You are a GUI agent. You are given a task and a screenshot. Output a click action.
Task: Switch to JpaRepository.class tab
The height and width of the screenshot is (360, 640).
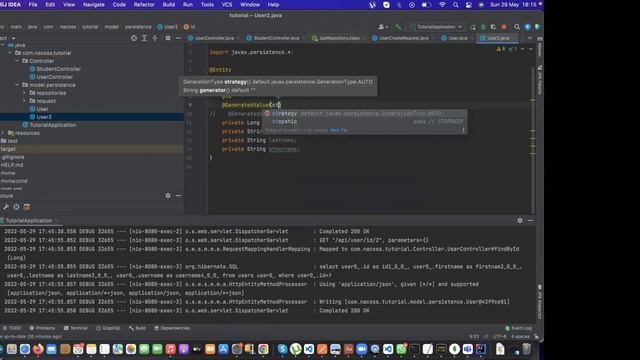(x=338, y=38)
